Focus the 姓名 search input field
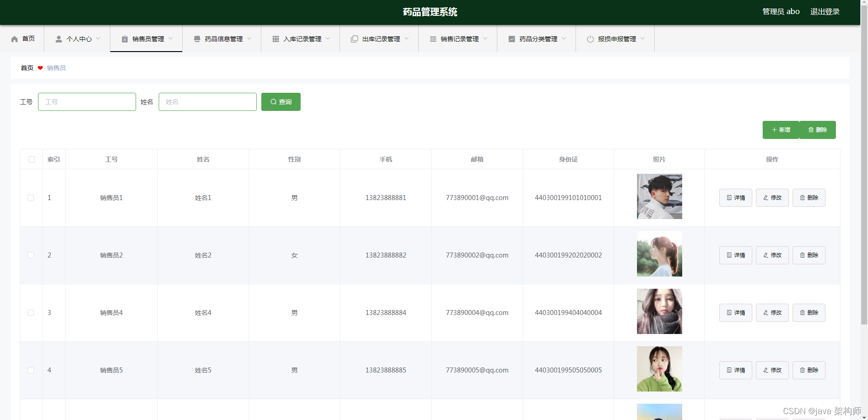The image size is (868, 420). click(208, 102)
